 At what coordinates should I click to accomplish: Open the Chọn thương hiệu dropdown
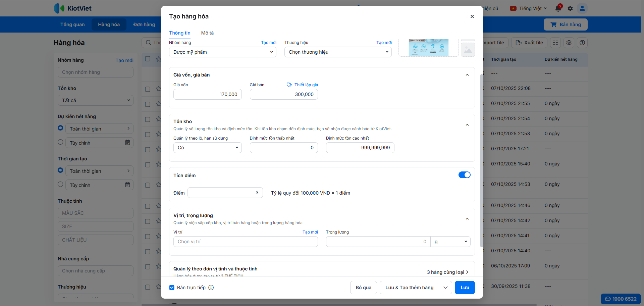point(338,52)
